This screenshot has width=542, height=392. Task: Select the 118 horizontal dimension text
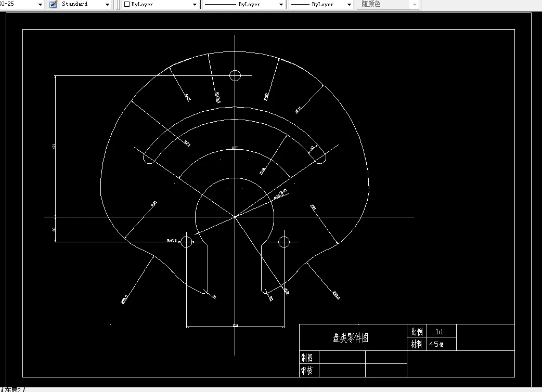[x=236, y=325]
